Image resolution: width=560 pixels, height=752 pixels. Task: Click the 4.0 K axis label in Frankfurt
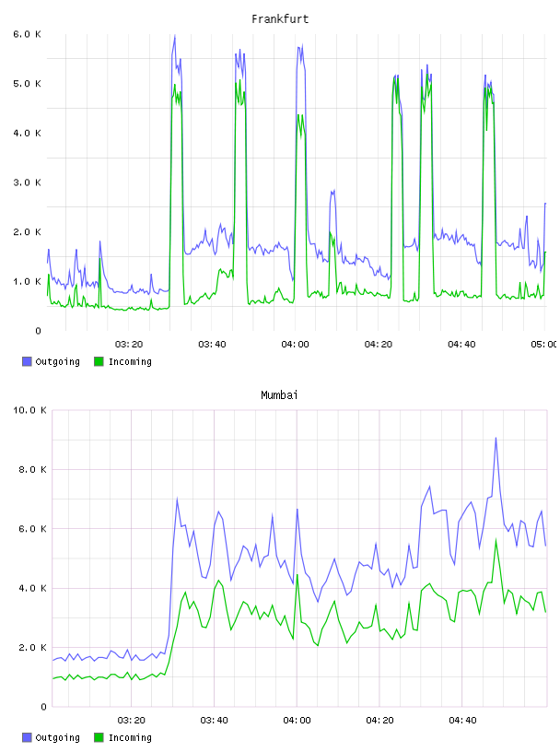(x=28, y=133)
